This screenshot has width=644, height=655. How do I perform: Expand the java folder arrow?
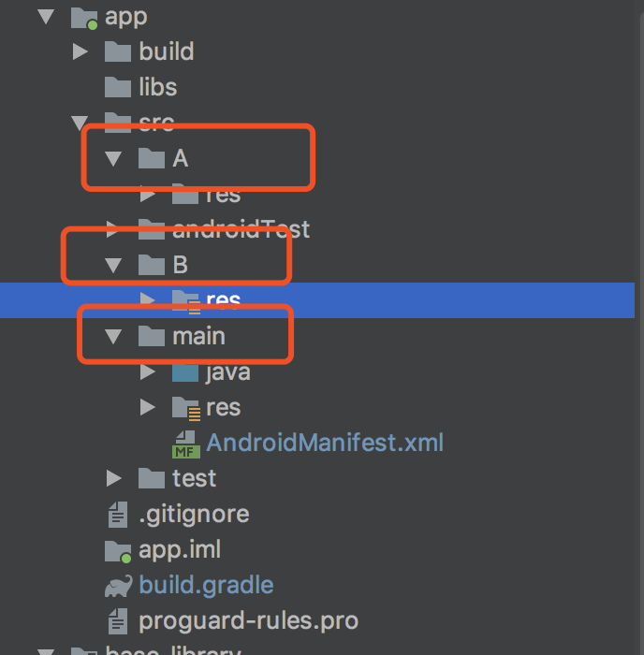pos(147,371)
